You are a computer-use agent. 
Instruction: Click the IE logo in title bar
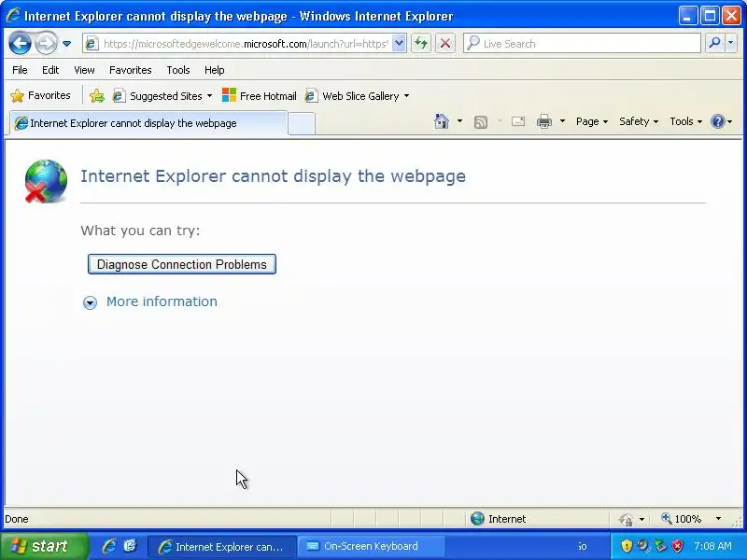tap(13, 16)
